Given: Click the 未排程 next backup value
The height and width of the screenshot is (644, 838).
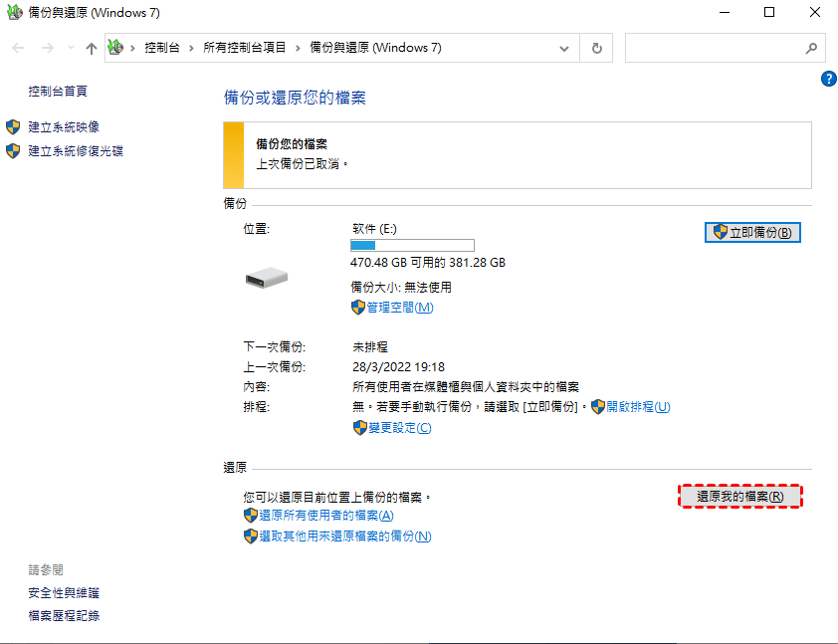Looking at the screenshot, I should pyautogui.click(x=370, y=347).
